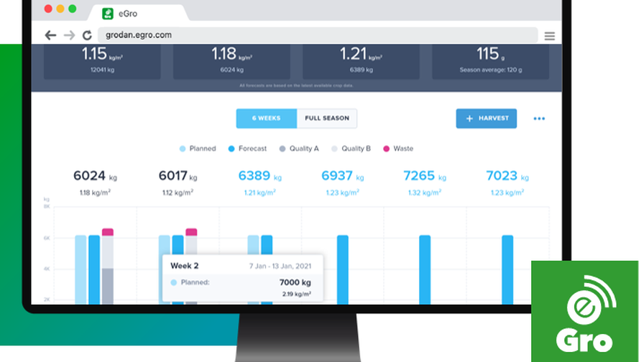Open the three-dot more options menu

pos(539,119)
